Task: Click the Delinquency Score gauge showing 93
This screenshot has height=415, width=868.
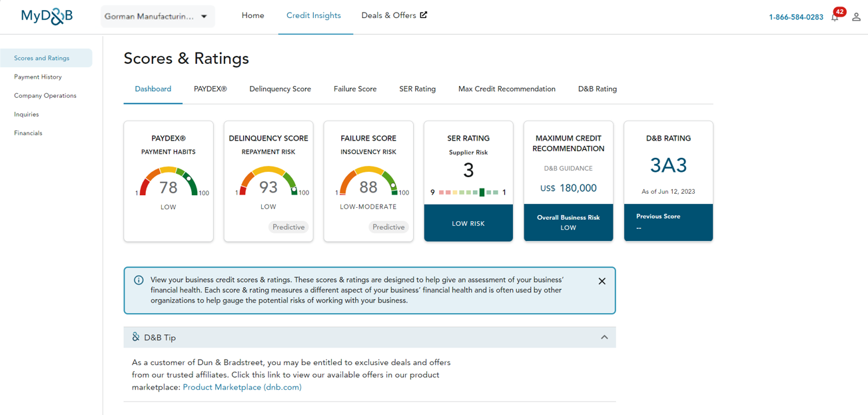Action: point(268,182)
